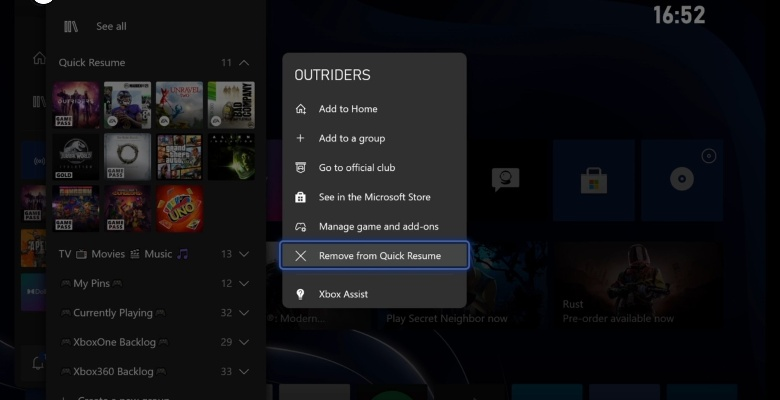780x400 pixels.
Task: Collapse the Quick Resume group
Action: click(x=244, y=63)
